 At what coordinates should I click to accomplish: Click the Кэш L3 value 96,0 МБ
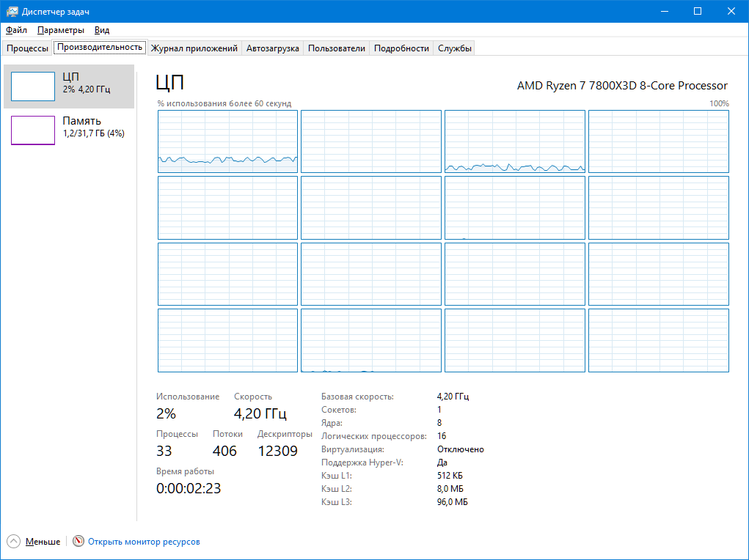[x=452, y=502]
